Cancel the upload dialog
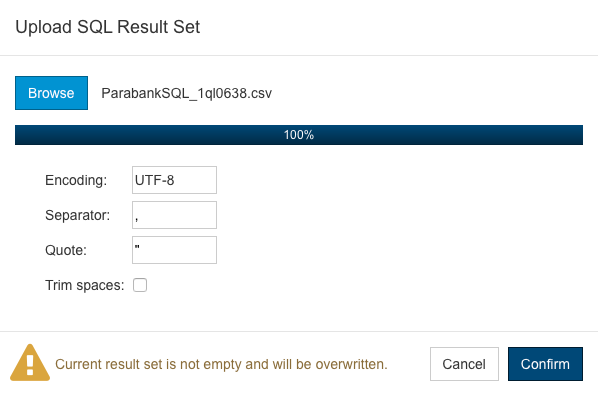The height and width of the screenshot is (396, 598). click(x=464, y=364)
